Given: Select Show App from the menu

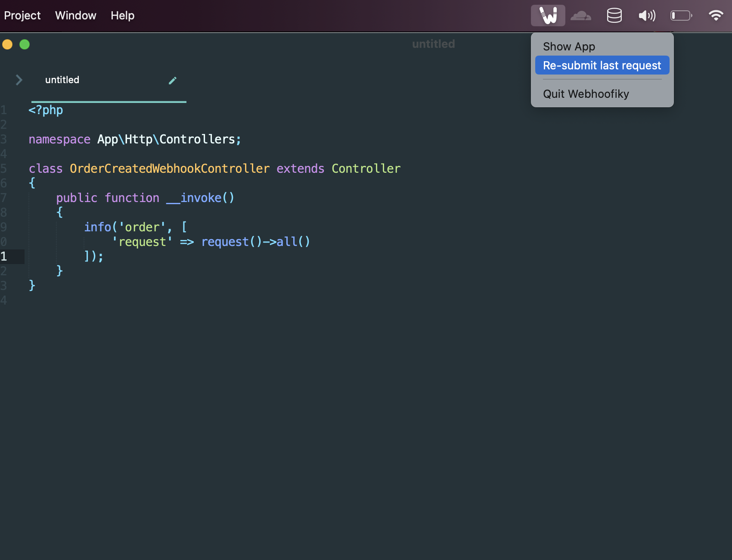Looking at the screenshot, I should click(x=569, y=47).
